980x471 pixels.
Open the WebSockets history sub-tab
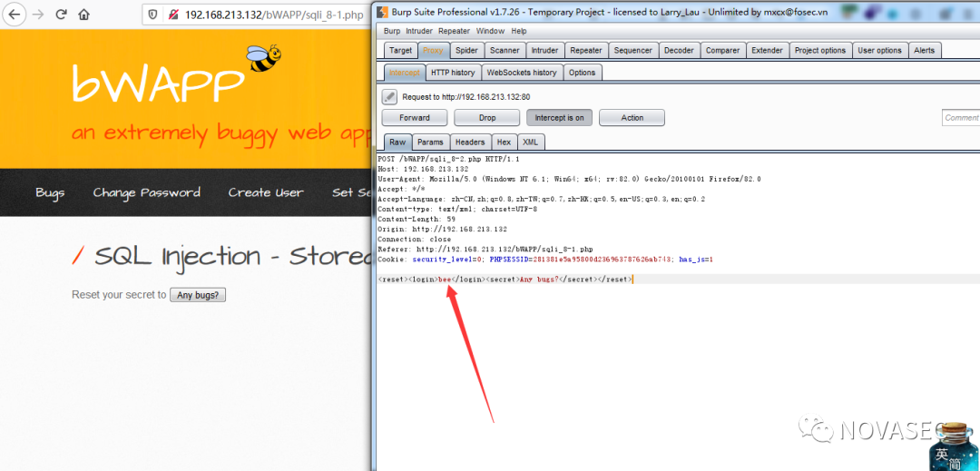tap(522, 73)
